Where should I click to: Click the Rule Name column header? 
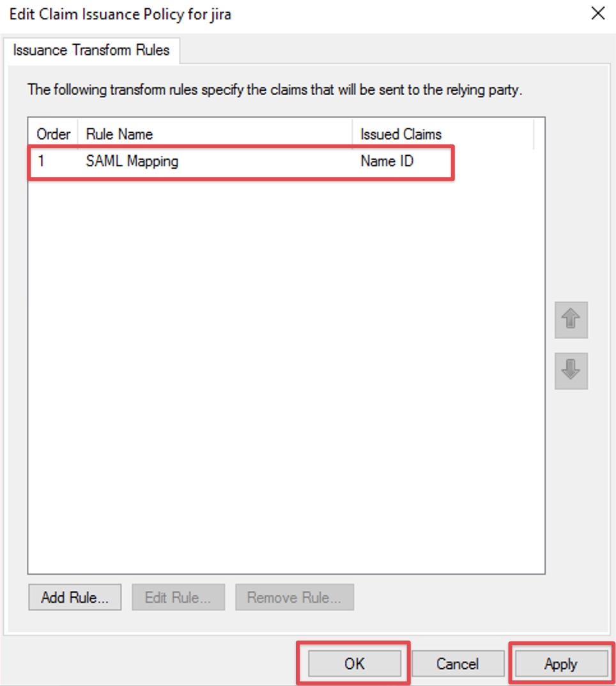(119, 134)
